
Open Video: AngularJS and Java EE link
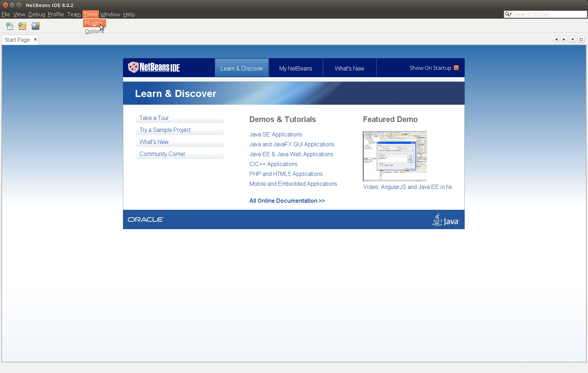point(408,187)
